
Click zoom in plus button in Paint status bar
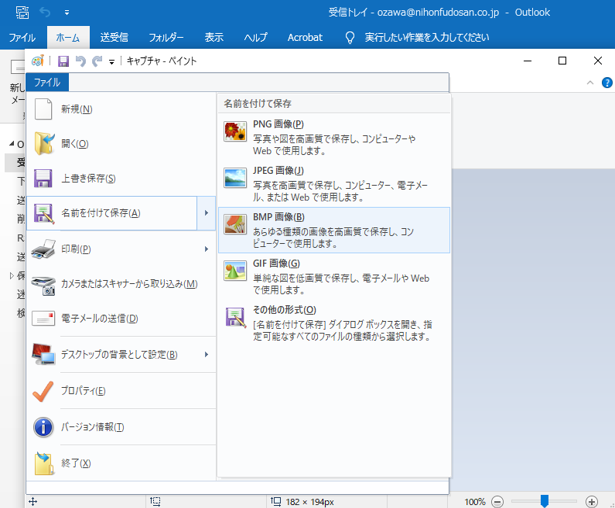pyautogui.click(x=591, y=502)
